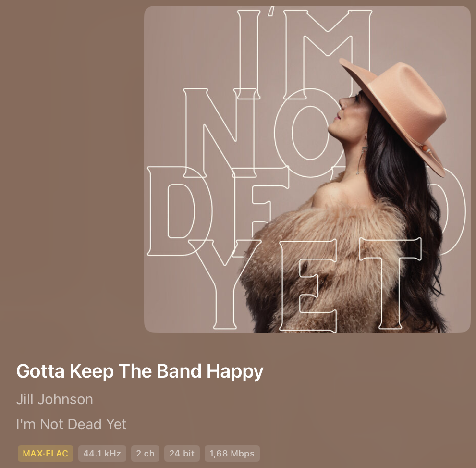Click the outlined letter N on the cover

[x=220, y=133]
